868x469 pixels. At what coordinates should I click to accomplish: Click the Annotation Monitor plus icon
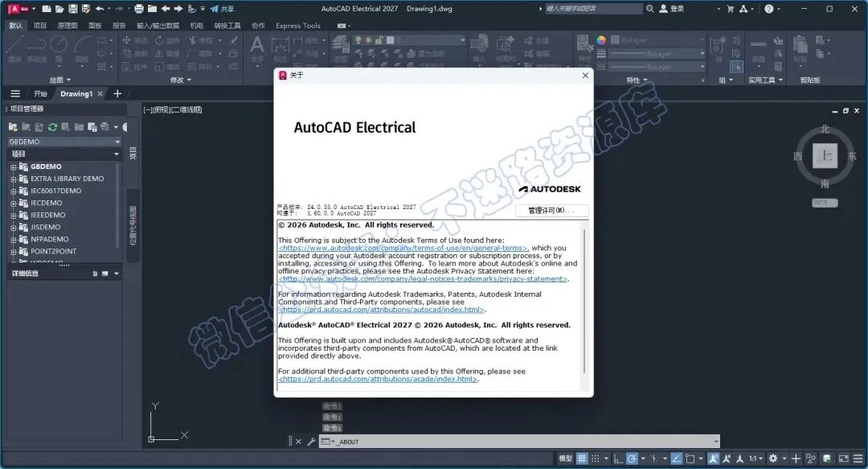[796, 459]
